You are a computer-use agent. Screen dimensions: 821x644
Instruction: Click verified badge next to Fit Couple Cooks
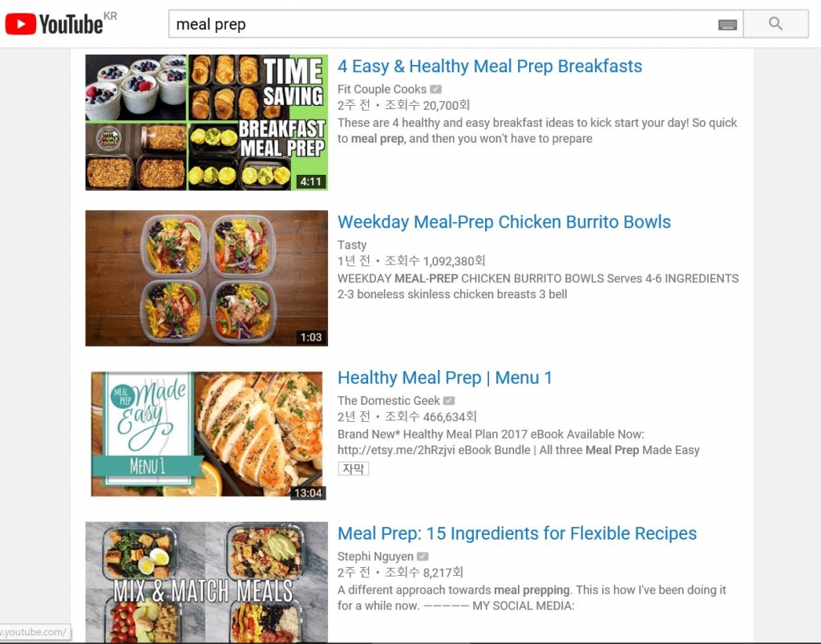(x=435, y=90)
